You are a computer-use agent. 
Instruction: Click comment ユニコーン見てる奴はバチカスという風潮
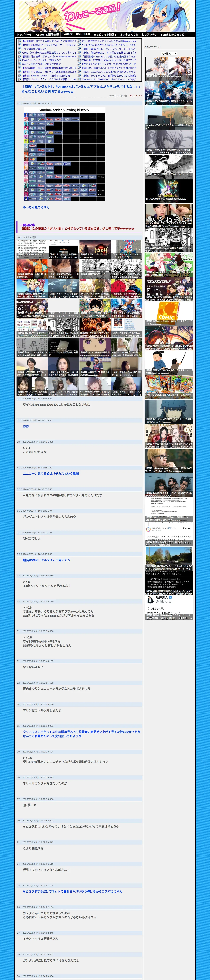[x=51, y=474]
